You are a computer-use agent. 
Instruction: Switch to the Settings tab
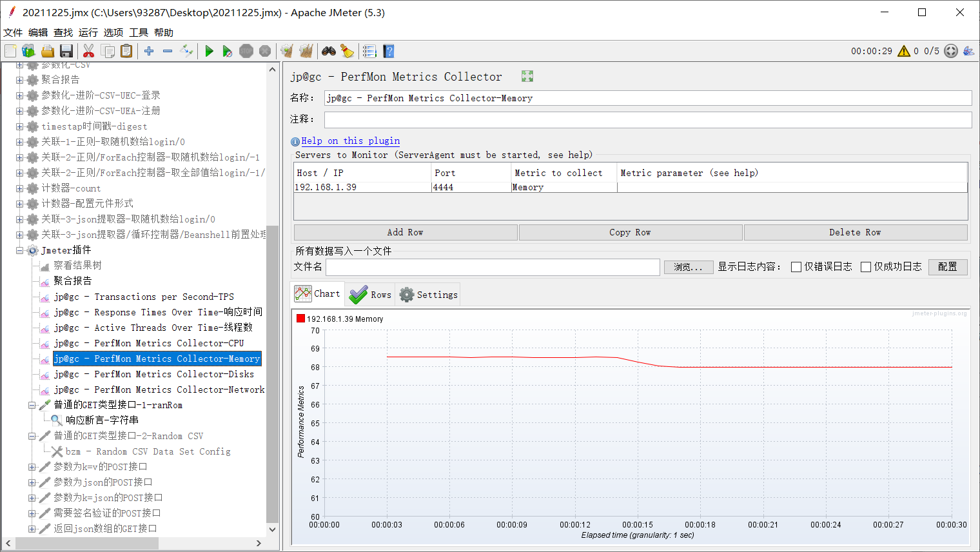click(x=428, y=295)
